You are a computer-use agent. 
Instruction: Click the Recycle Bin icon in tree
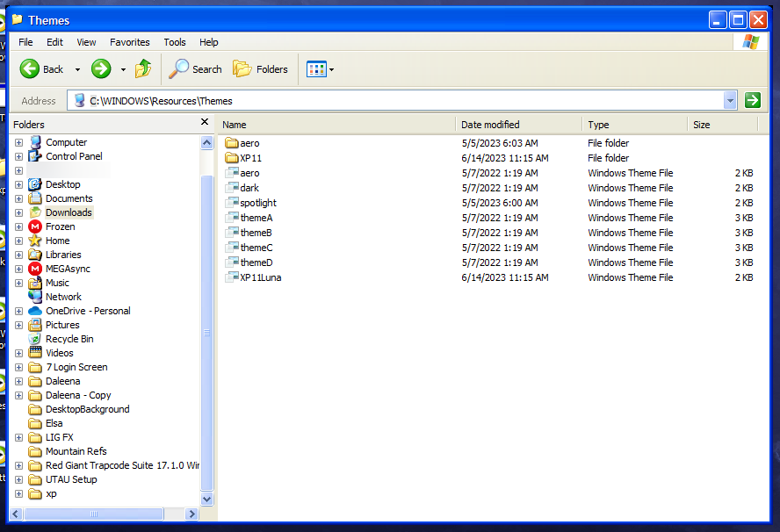click(x=35, y=339)
